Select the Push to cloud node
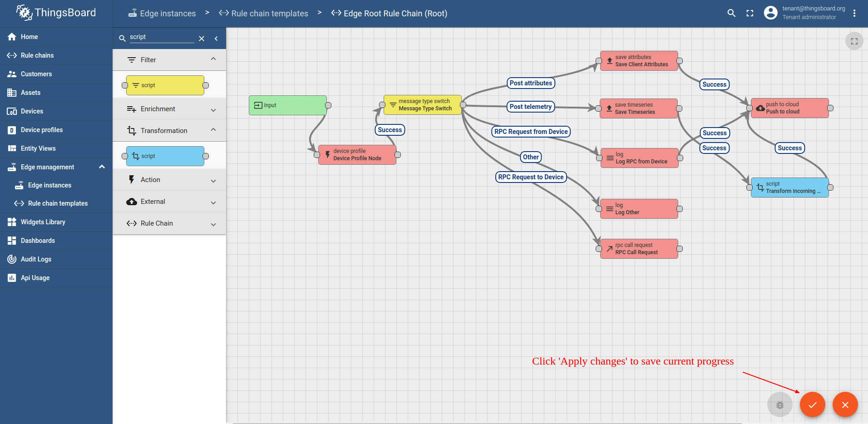This screenshot has width=868, height=424. pyautogui.click(x=790, y=108)
